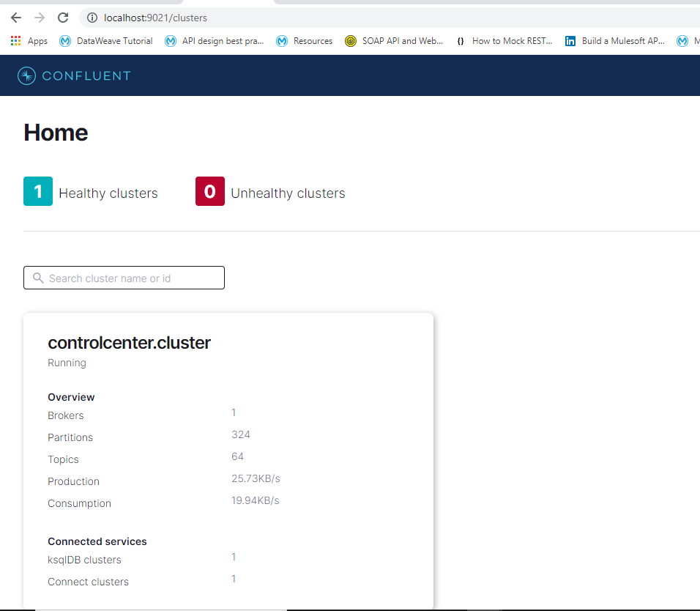
Task: Click the SOAP API bookmark favicon
Action: click(351, 41)
